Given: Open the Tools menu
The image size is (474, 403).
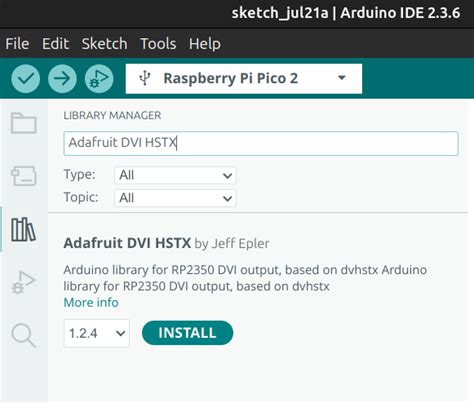Looking at the screenshot, I should (x=158, y=44).
